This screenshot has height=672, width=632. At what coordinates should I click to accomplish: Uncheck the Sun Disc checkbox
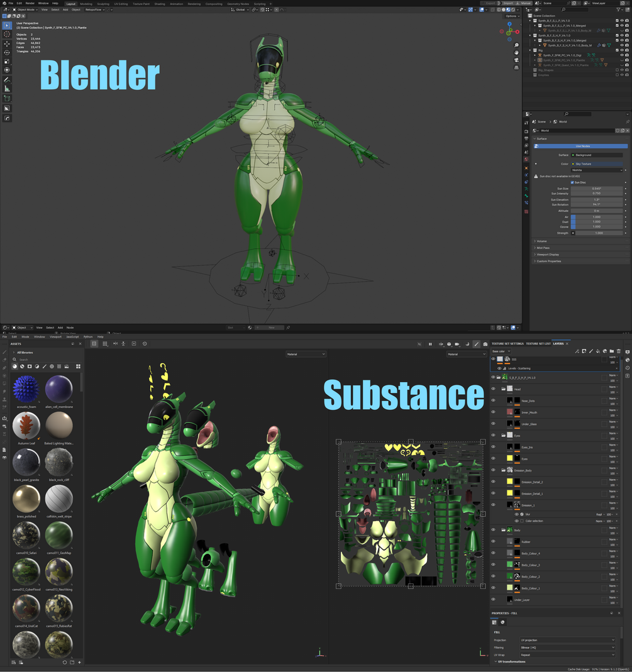[x=572, y=182]
